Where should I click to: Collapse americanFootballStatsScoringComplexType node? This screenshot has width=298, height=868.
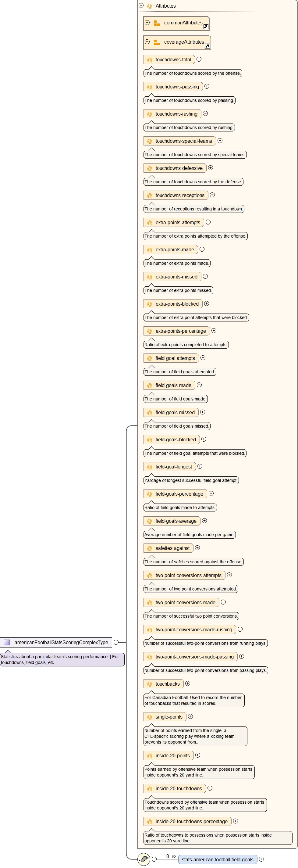[x=116, y=642]
